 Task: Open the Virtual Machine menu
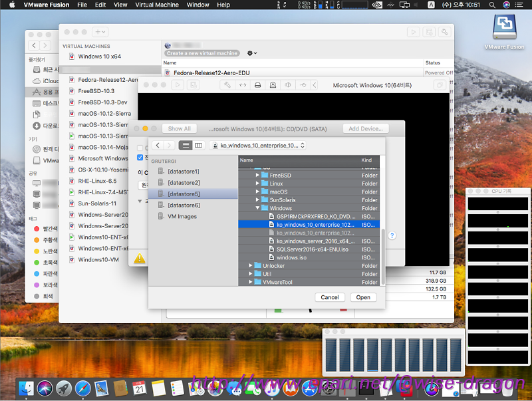(157, 5)
